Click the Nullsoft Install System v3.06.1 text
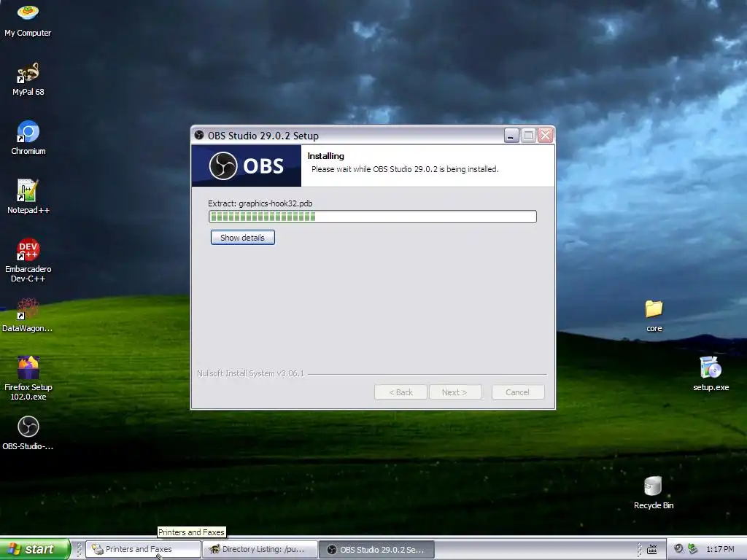Screen dimensions: 747x560 (251, 373)
